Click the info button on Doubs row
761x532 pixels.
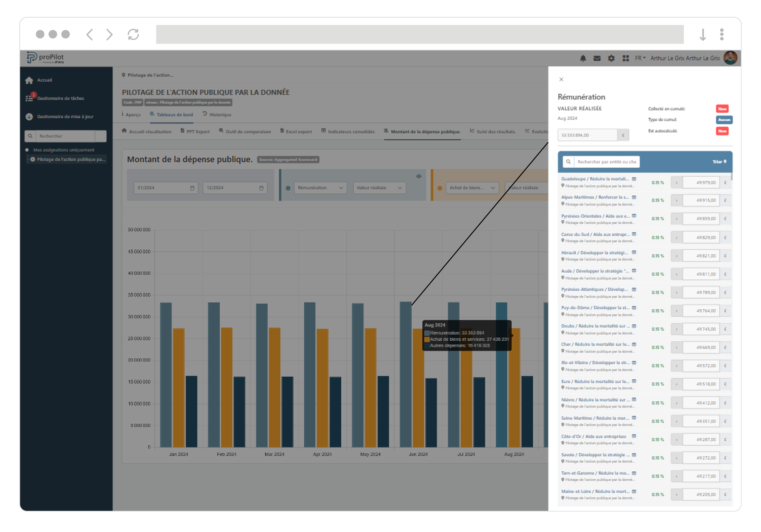[676, 329]
